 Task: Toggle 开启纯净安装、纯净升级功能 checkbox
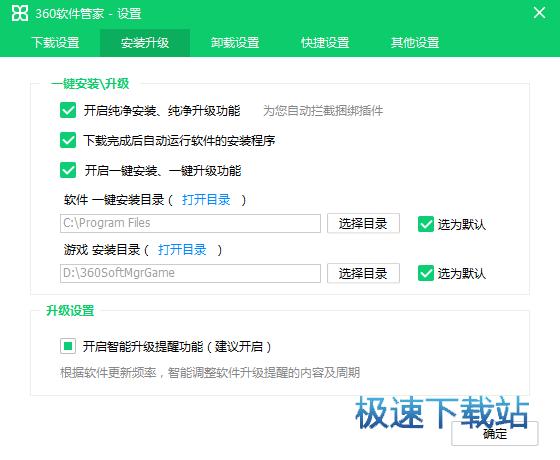pyautogui.click(x=68, y=110)
